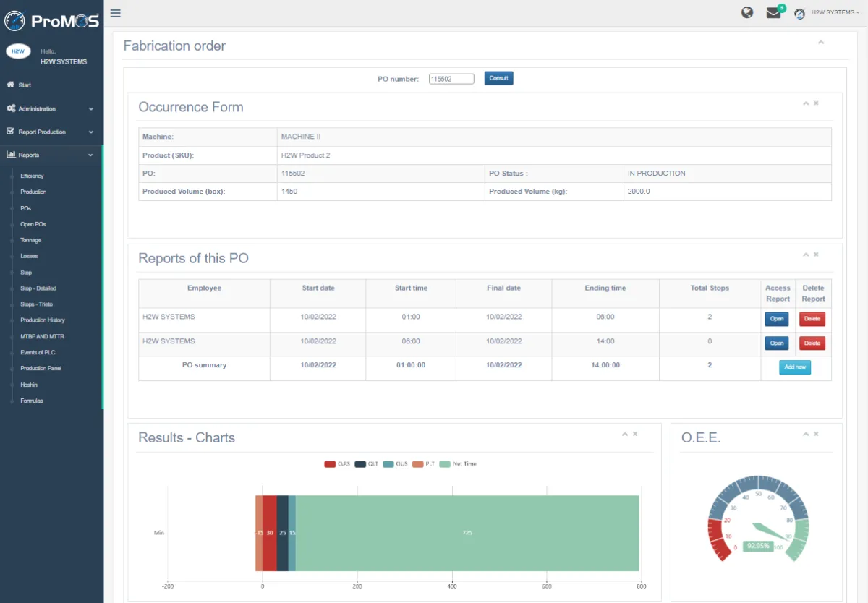
Task: Close the O.E.E. panel
Action: pos(816,434)
